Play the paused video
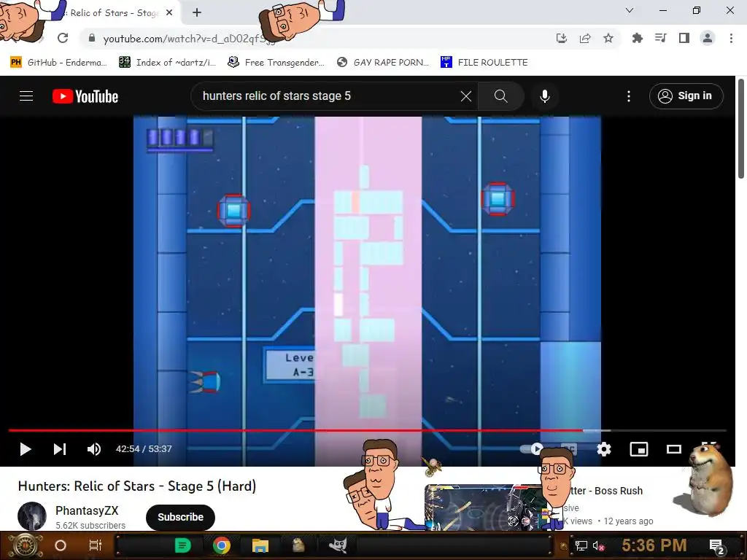Image resolution: width=747 pixels, height=560 pixels. [x=26, y=449]
